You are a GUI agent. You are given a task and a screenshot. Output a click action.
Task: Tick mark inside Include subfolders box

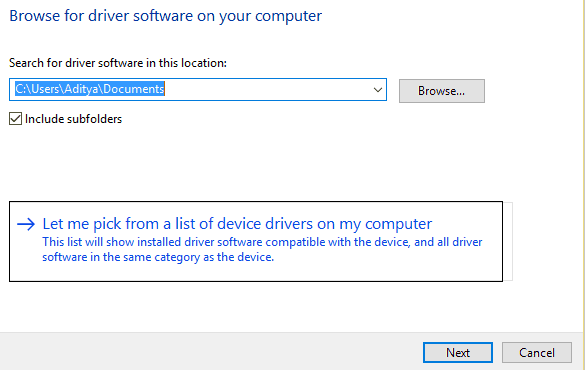tap(15, 119)
